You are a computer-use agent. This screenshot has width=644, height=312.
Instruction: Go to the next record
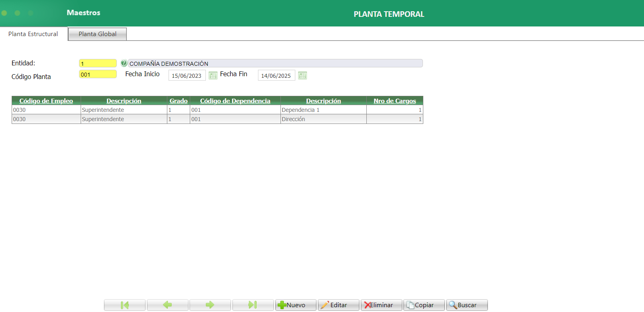point(210,305)
